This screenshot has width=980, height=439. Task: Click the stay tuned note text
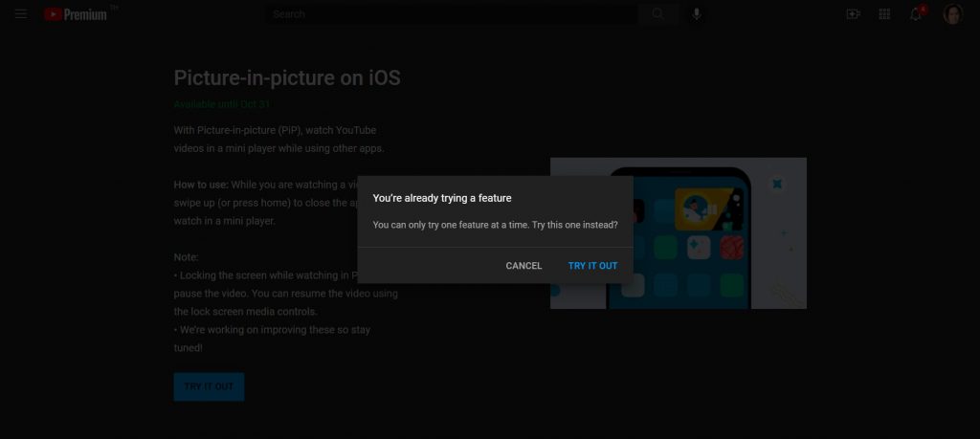pyautogui.click(x=272, y=339)
